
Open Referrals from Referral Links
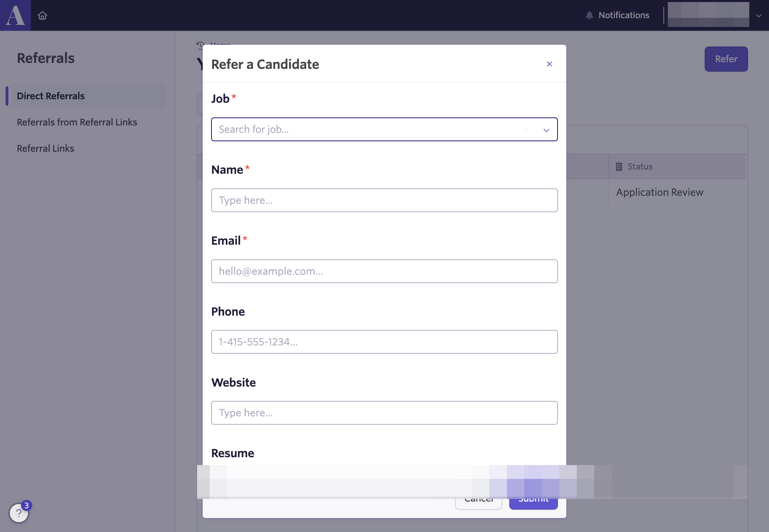[x=77, y=122]
